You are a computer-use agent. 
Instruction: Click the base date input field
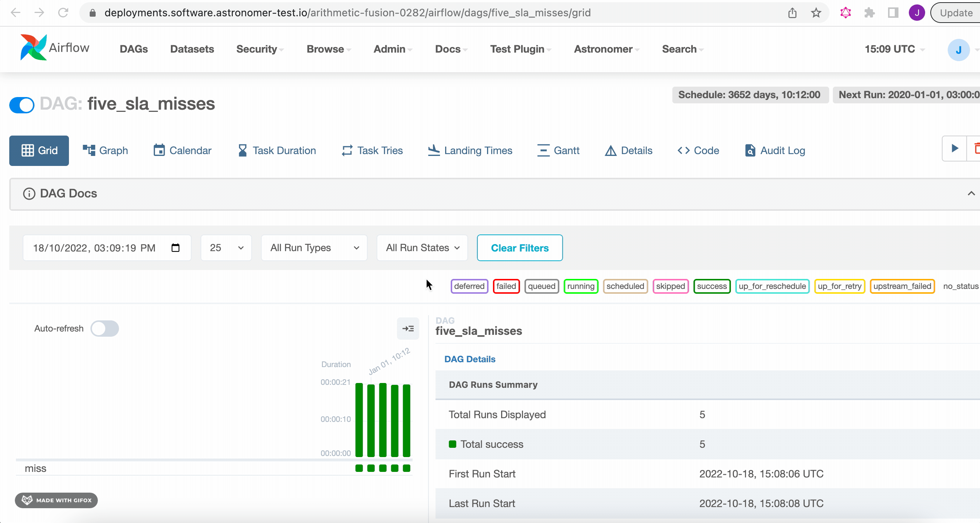click(x=95, y=248)
